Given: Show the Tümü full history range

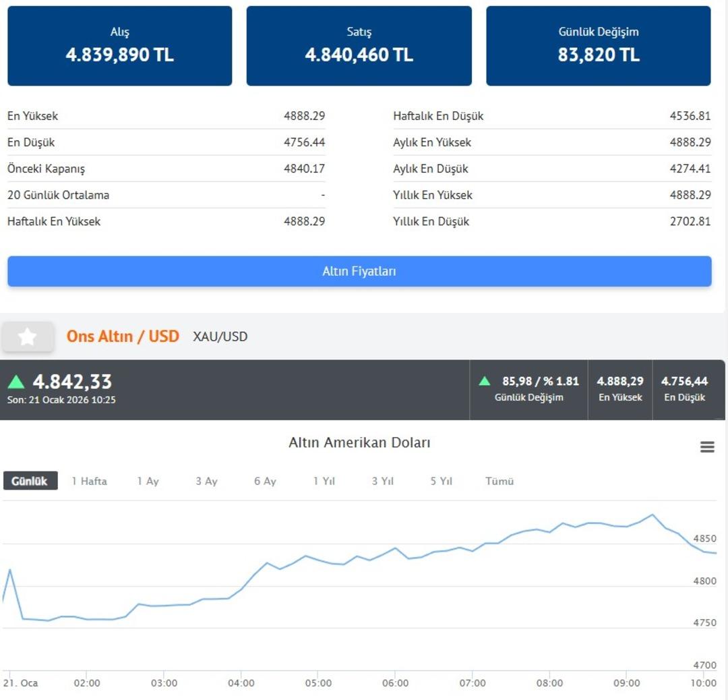Looking at the screenshot, I should (499, 481).
